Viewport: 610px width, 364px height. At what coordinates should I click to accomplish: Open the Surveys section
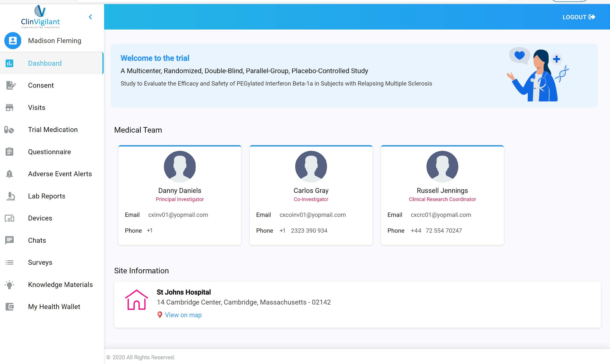(40, 262)
